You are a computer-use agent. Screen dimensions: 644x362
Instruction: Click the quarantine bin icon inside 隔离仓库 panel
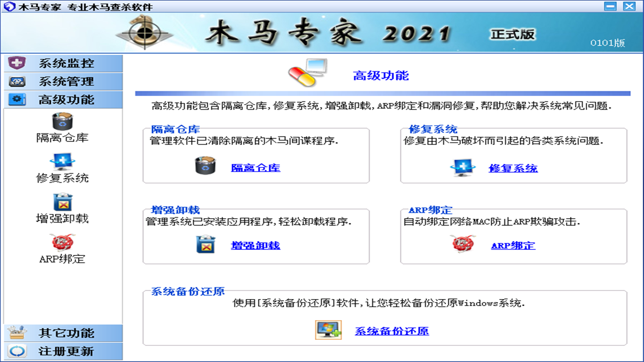coord(206,167)
